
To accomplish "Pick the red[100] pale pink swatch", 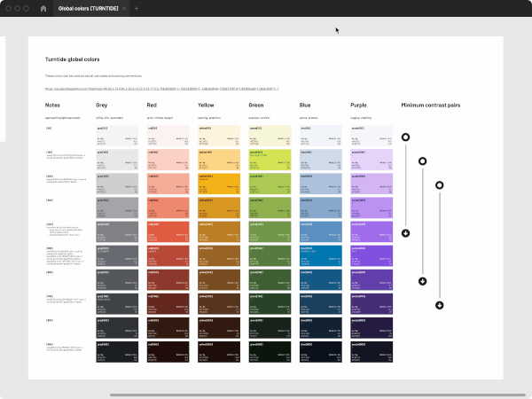I will tap(168, 160).
